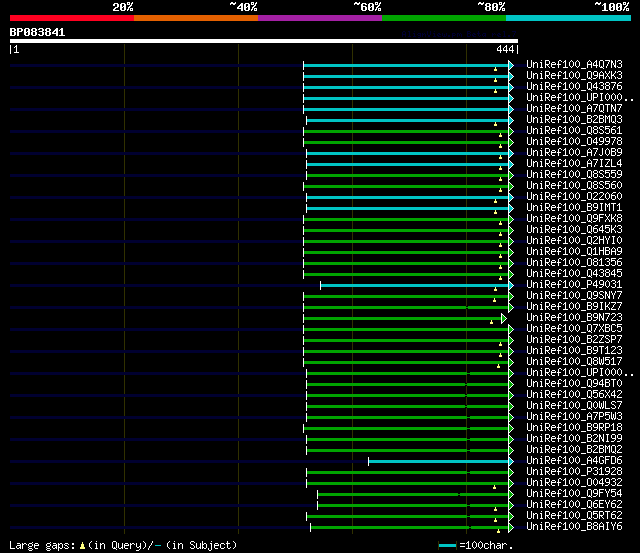Click the cyan ~100% legend segment
Viewport: 640px width, 553px height.
click(567, 18)
